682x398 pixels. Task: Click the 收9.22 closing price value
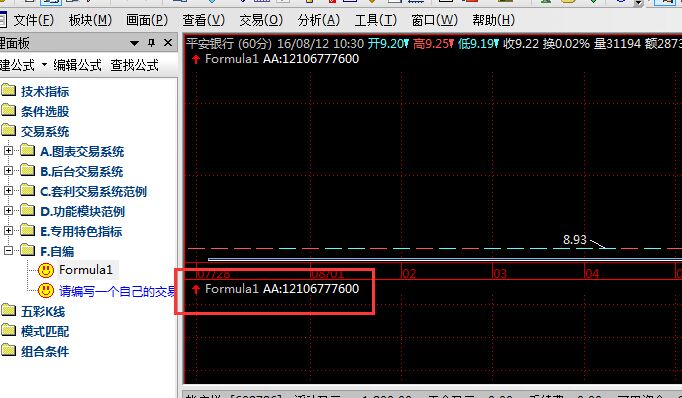pyautogui.click(x=521, y=43)
